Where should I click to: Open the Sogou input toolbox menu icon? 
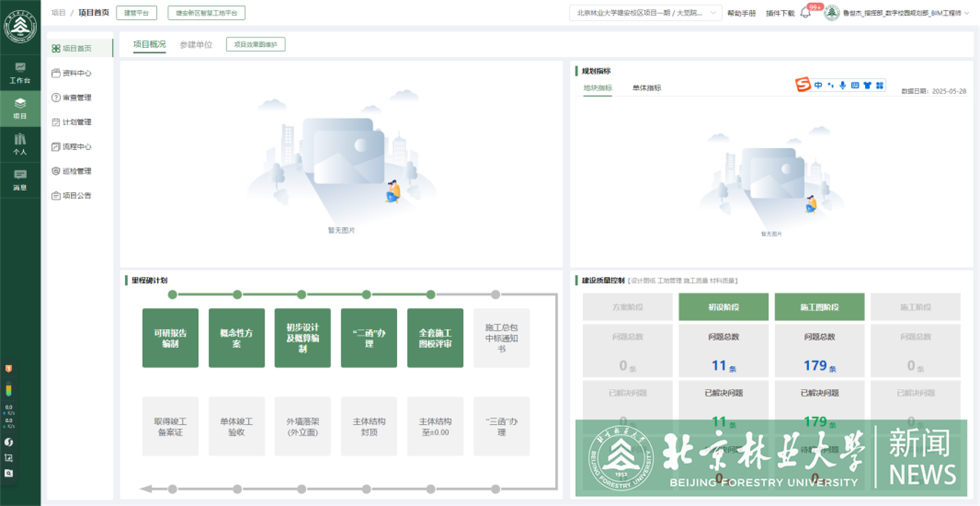tap(879, 85)
